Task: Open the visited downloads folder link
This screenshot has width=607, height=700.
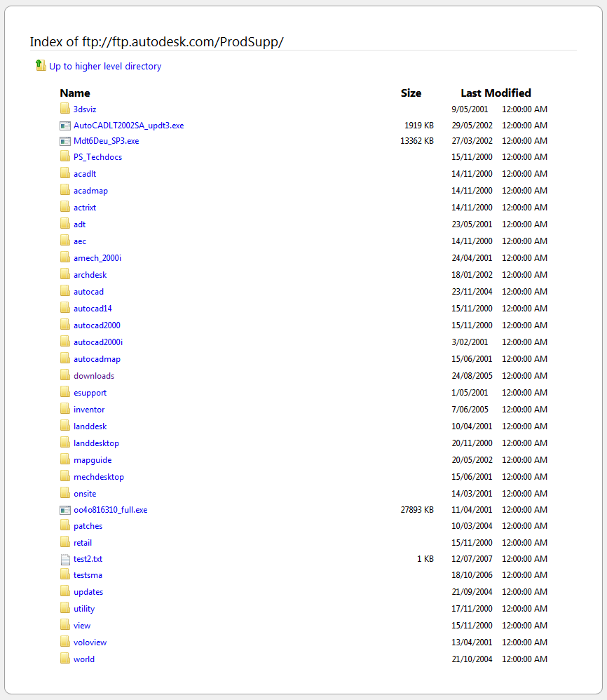Action: click(x=94, y=376)
